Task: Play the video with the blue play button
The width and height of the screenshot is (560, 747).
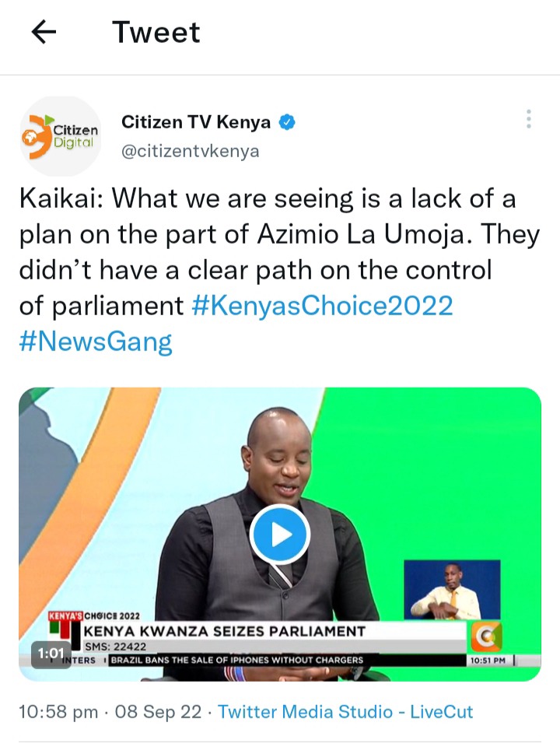Action: click(280, 535)
